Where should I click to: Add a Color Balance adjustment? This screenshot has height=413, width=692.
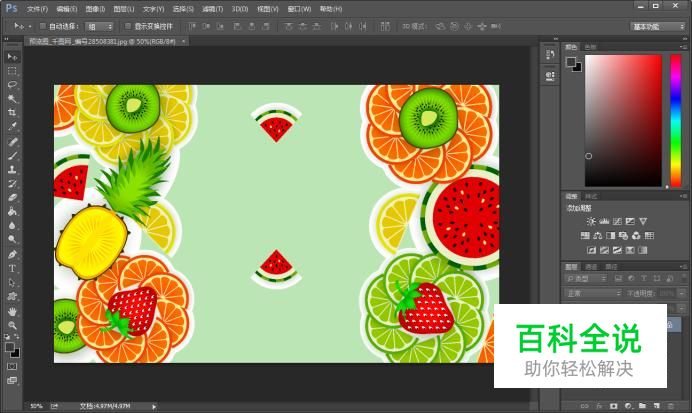598,236
